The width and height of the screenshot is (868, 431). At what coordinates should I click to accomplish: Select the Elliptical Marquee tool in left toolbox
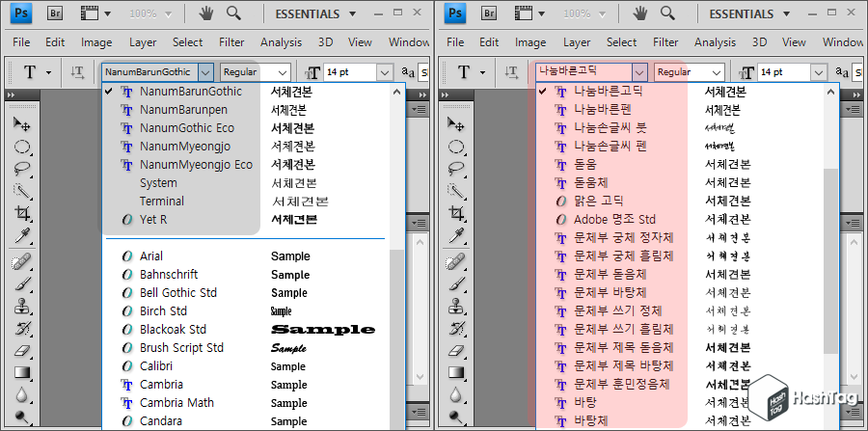[x=21, y=147]
